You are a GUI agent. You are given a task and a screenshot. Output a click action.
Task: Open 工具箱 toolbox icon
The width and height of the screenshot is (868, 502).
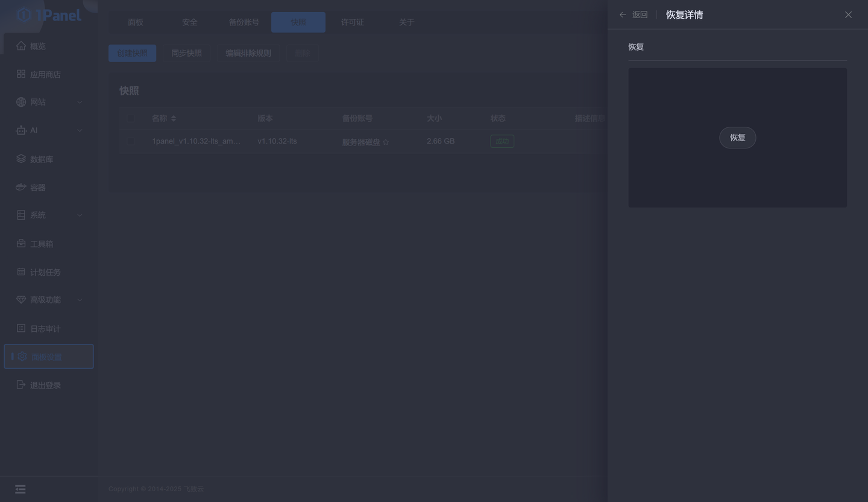coord(21,243)
